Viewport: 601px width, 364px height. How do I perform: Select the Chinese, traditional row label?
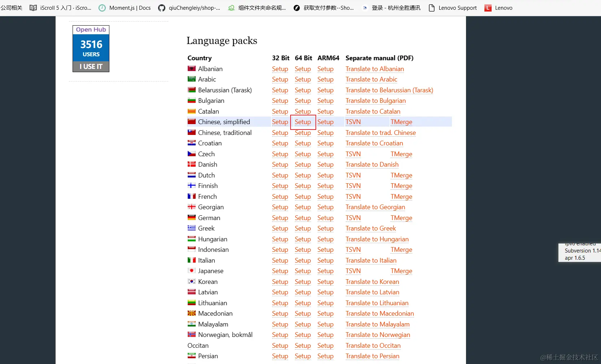pyautogui.click(x=225, y=133)
